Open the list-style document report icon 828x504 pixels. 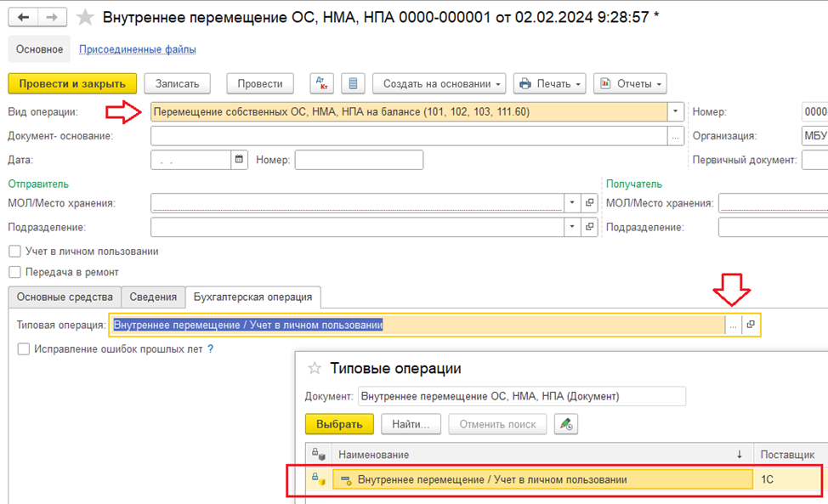[x=353, y=83]
